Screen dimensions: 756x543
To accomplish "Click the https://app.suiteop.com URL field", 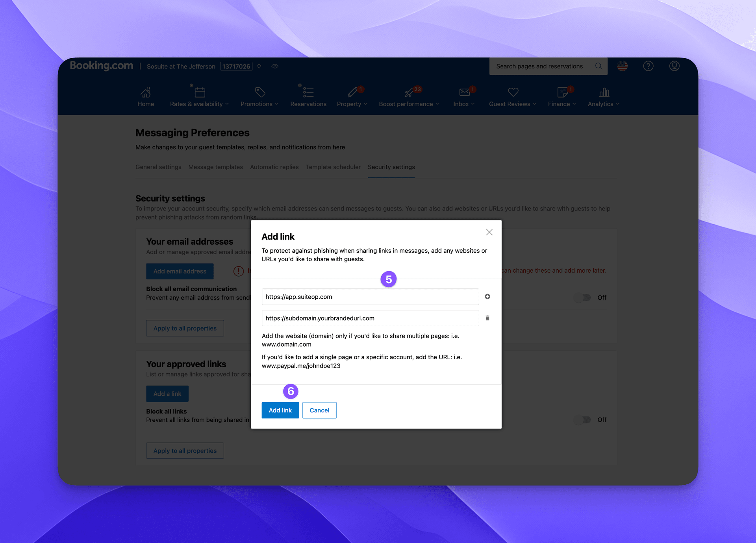I will pyautogui.click(x=369, y=297).
